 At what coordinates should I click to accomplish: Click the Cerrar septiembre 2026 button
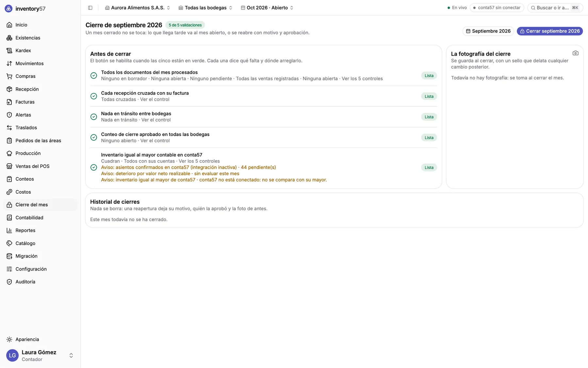pos(550,31)
